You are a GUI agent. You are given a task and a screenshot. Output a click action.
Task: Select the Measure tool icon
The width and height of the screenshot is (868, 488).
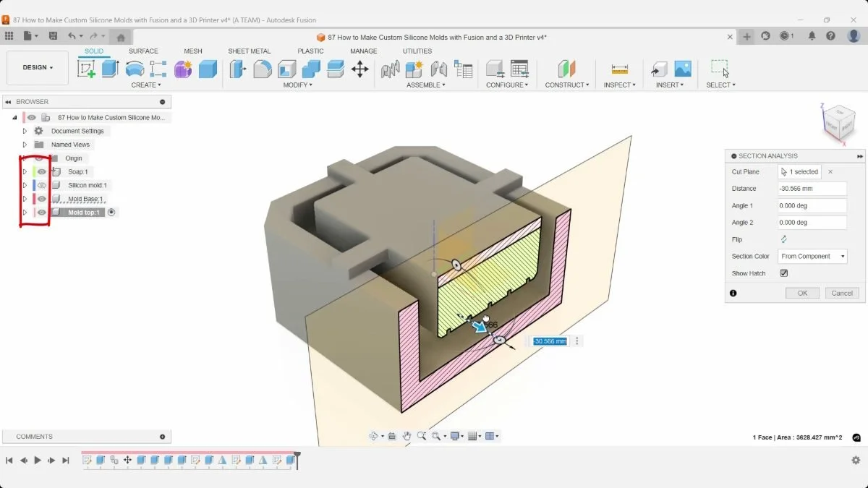click(620, 69)
